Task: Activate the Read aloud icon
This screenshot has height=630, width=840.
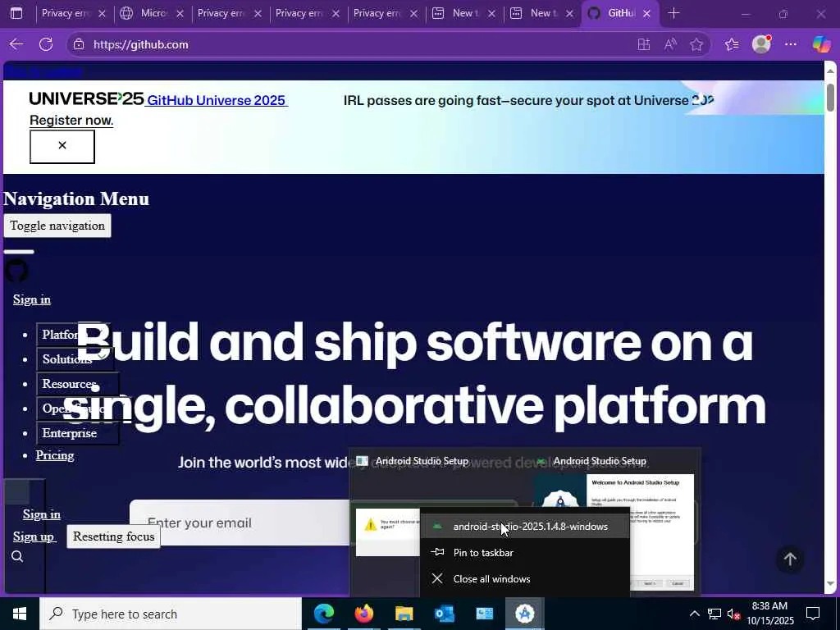Action: (x=670, y=44)
